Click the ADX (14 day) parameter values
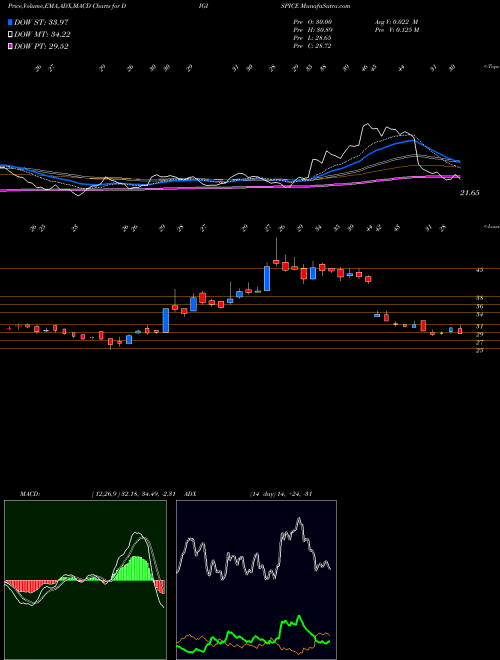 pos(280,494)
